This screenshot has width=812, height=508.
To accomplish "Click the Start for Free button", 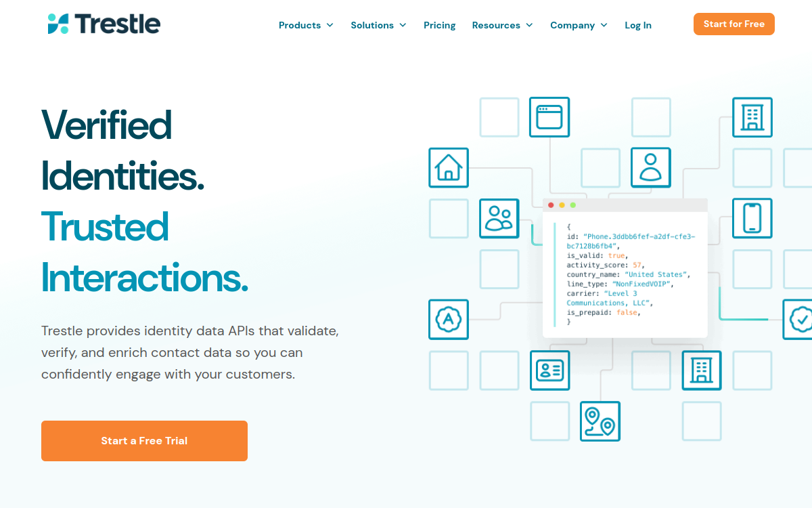I will (x=734, y=24).
